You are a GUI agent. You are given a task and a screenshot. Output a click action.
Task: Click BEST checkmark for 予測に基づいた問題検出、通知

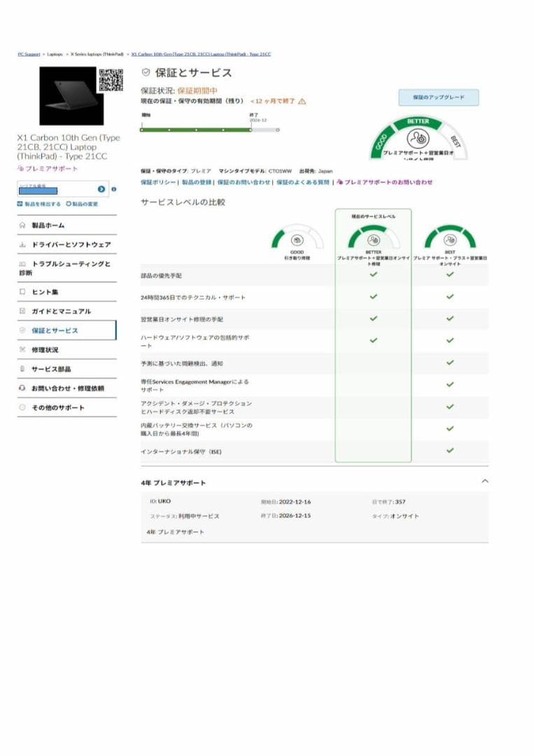coord(449,362)
